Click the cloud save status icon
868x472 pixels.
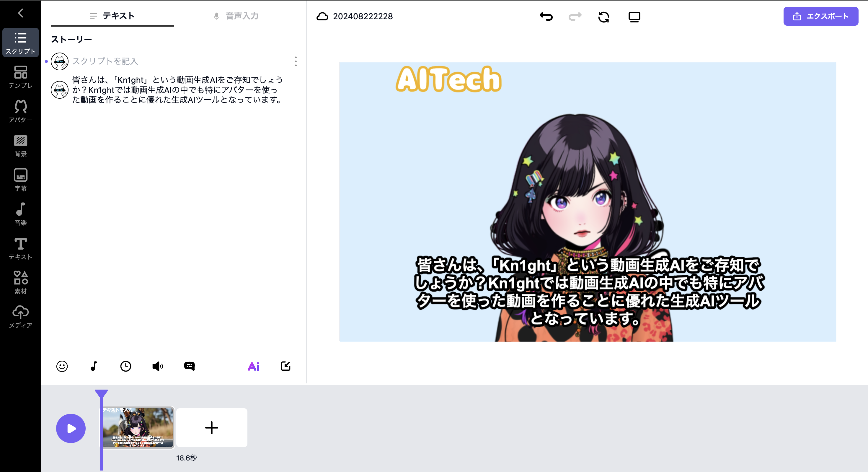(x=322, y=16)
